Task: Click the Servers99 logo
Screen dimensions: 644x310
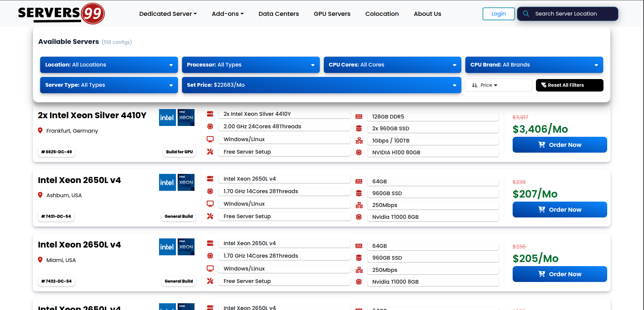Action: (x=61, y=14)
